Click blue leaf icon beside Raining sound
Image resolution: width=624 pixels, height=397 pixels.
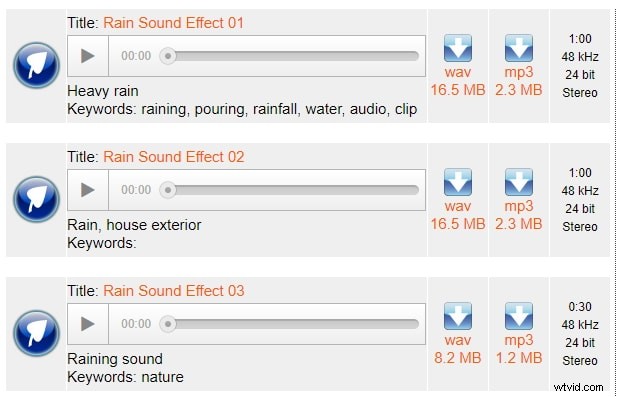[36, 333]
